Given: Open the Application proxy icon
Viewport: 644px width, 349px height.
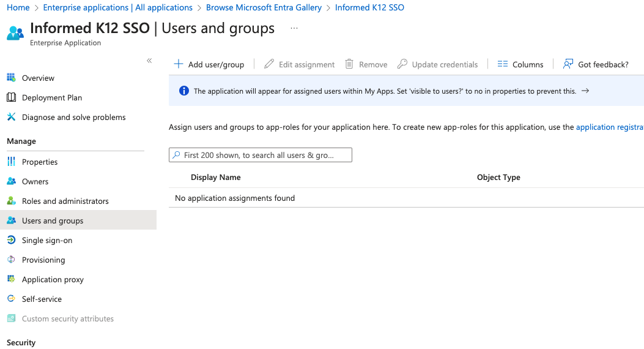Looking at the screenshot, I should pos(11,279).
